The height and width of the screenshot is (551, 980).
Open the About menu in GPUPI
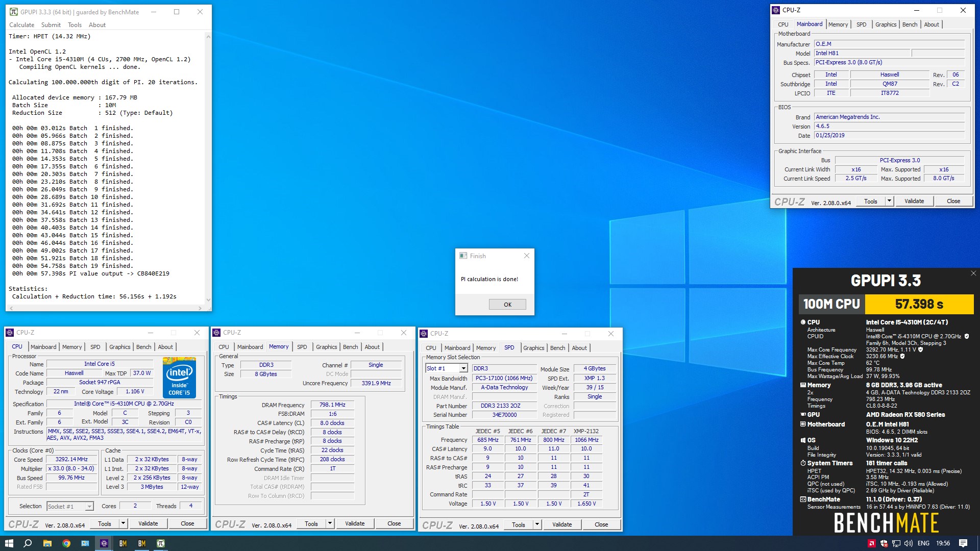[97, 25]
